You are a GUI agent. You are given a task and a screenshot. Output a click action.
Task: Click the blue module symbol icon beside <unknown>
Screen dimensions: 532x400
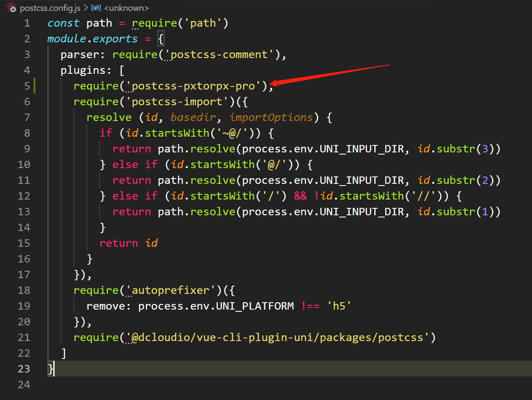pos(95,7)
